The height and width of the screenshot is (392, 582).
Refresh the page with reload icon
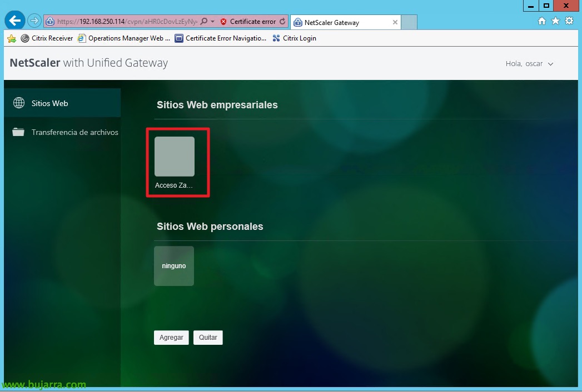tap(282, 22)
